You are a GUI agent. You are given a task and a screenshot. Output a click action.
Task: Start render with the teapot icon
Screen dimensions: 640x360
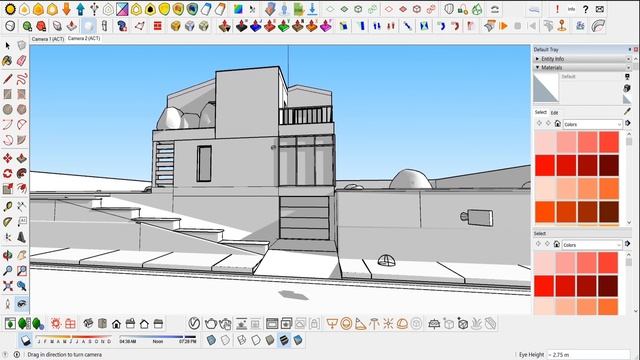tap(211, 324)
